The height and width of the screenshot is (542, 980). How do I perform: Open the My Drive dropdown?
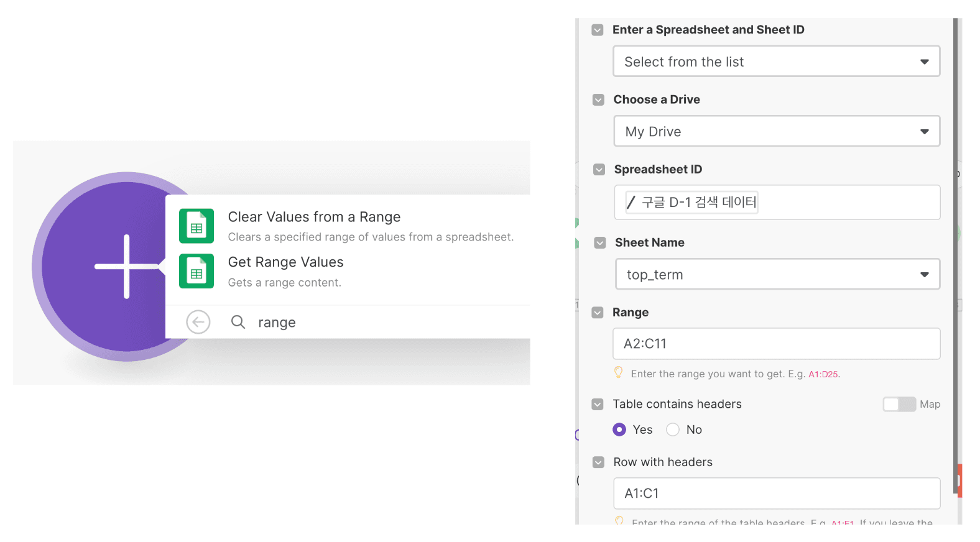tap(777, 131)
